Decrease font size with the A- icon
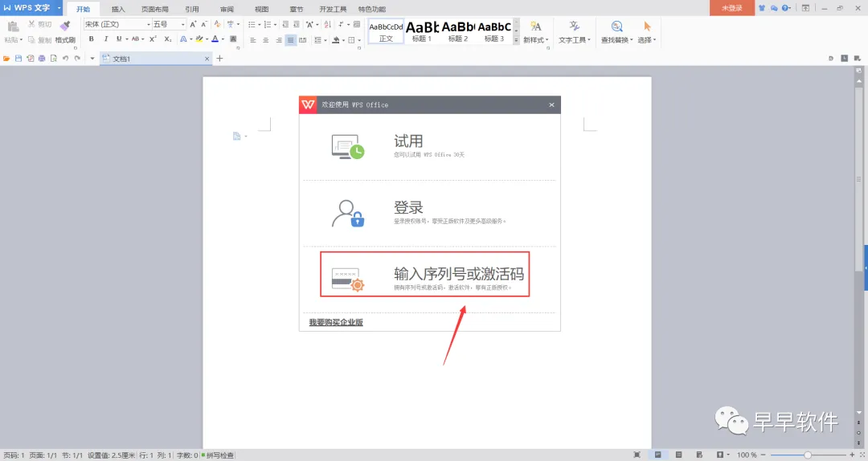 204,24
